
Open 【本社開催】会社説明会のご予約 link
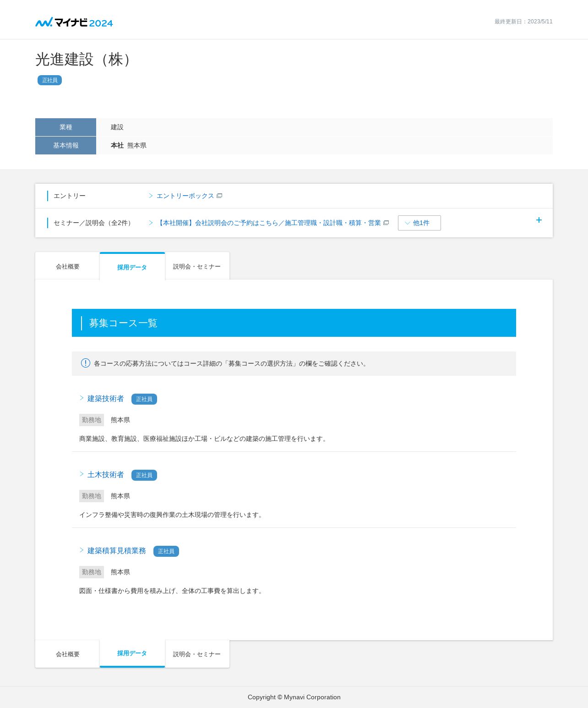point(269,223)
